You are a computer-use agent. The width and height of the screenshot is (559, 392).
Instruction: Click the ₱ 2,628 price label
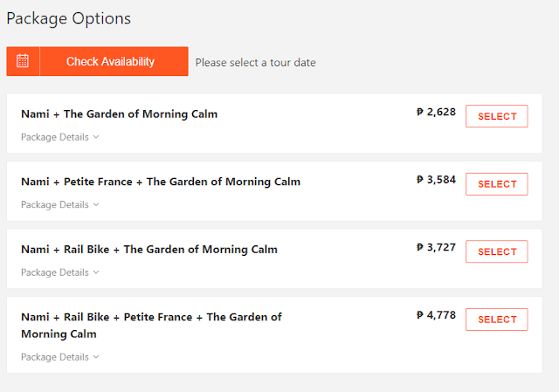click(x=436, y=112)
